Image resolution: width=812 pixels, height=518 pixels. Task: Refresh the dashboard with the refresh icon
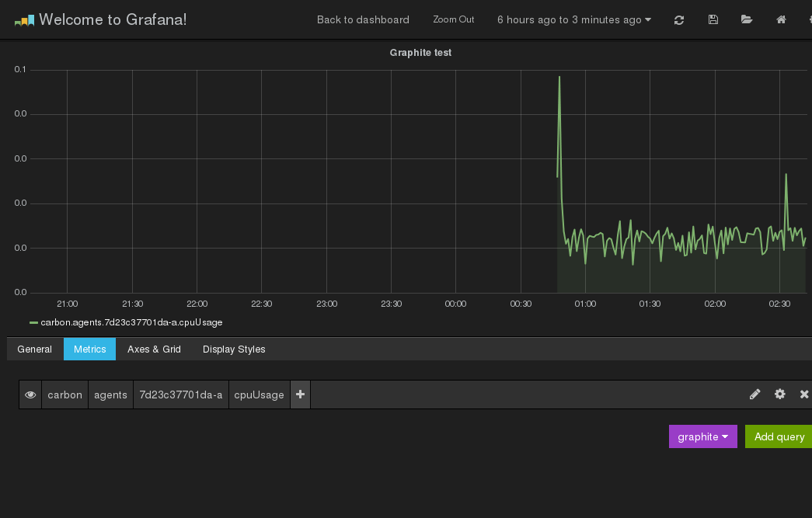coord(679,19)
